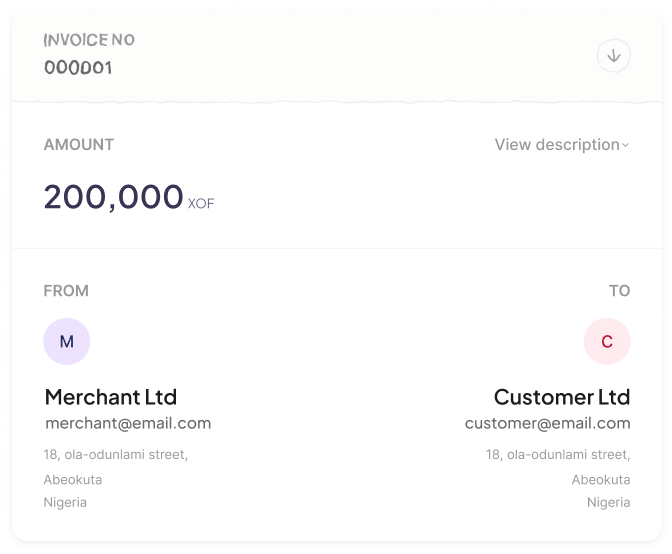Click the Merchant Ltd name
This screenshot has width=672, height=554.
(111, 397)
